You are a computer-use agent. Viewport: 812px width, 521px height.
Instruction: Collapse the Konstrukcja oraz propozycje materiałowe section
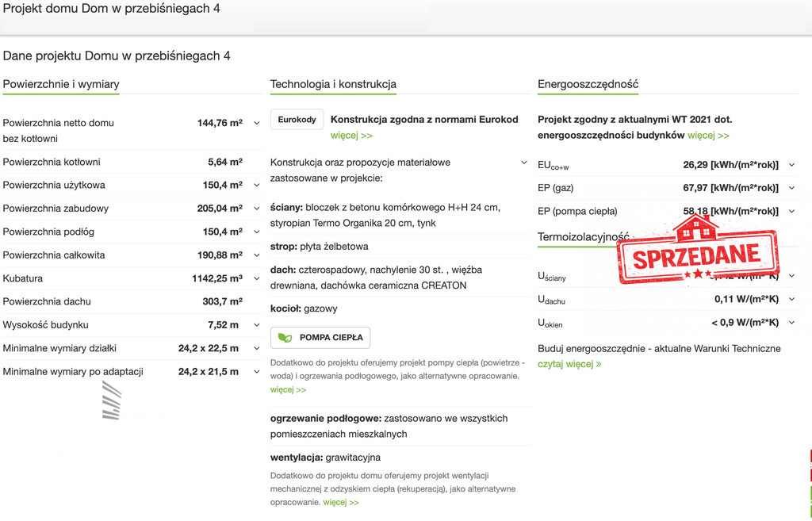click(x=524, y=163)
